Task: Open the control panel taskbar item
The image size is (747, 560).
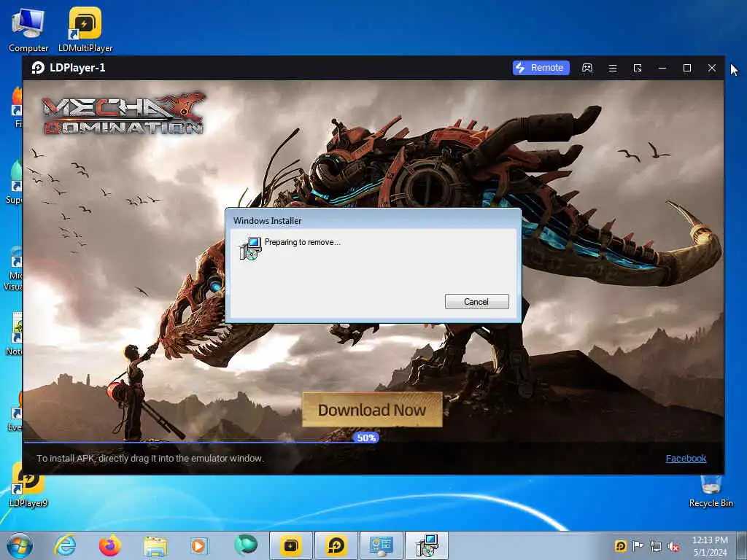Action: (381, 545)
